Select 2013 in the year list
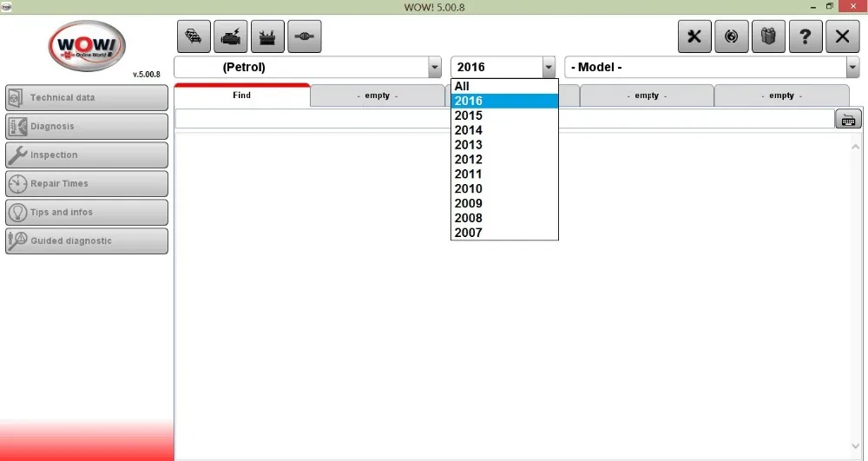 [x=504, y=145]
